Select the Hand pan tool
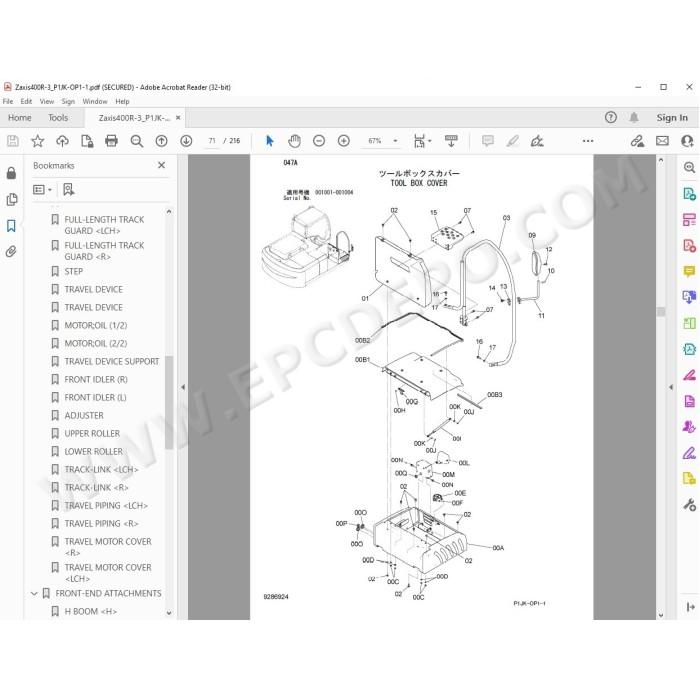This screenshot has height=700, width=700. tap(294, 141)
